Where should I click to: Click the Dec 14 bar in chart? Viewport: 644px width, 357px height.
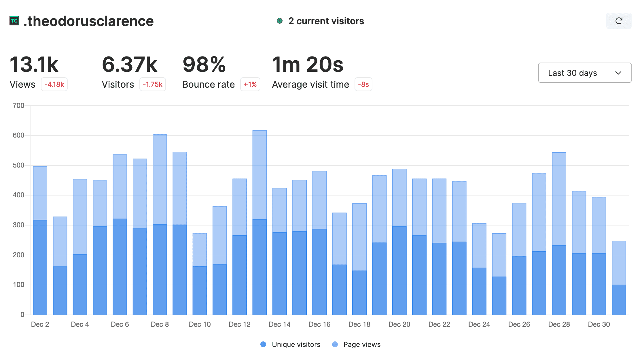[280, 251]
